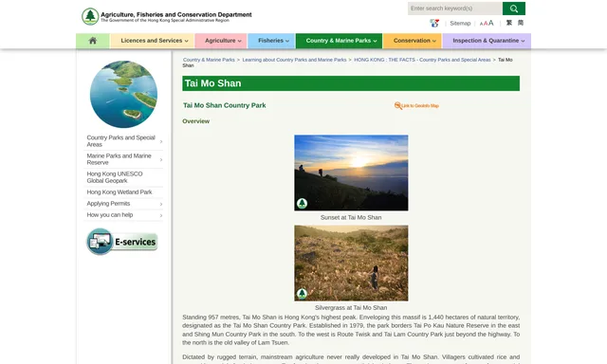Click the Silvergrass at Tai Mo Shan photo

[x=351, y=263]
